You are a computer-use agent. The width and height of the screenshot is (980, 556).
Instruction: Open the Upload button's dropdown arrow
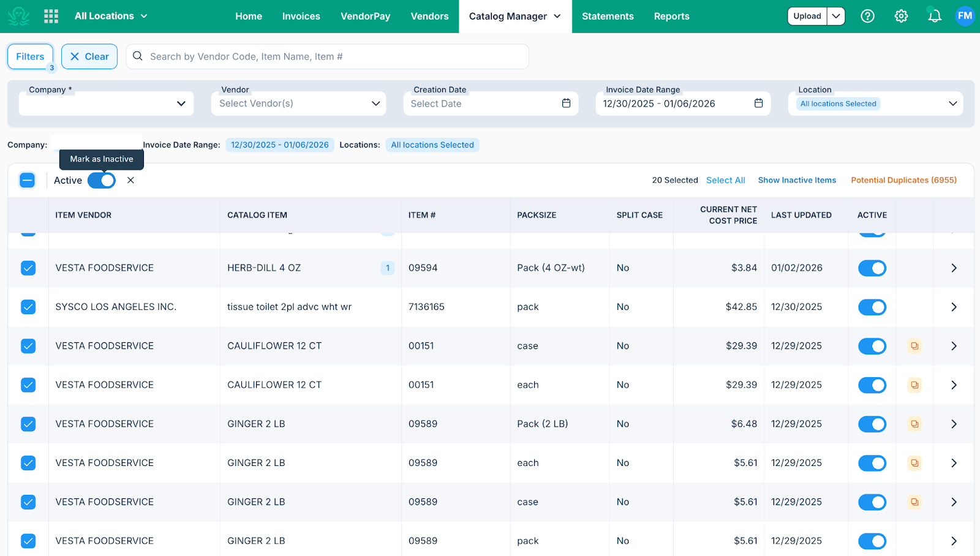coord(836,17)
